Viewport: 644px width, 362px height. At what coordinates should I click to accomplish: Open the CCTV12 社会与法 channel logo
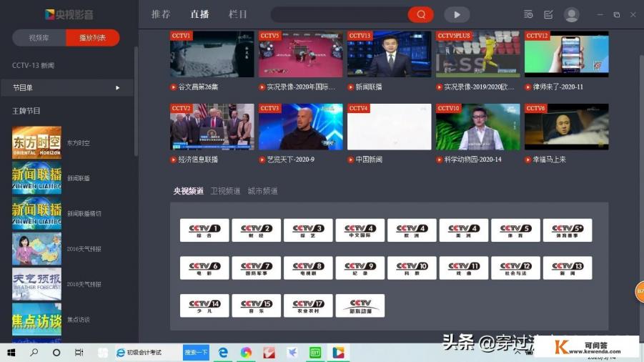click(515, 268)
